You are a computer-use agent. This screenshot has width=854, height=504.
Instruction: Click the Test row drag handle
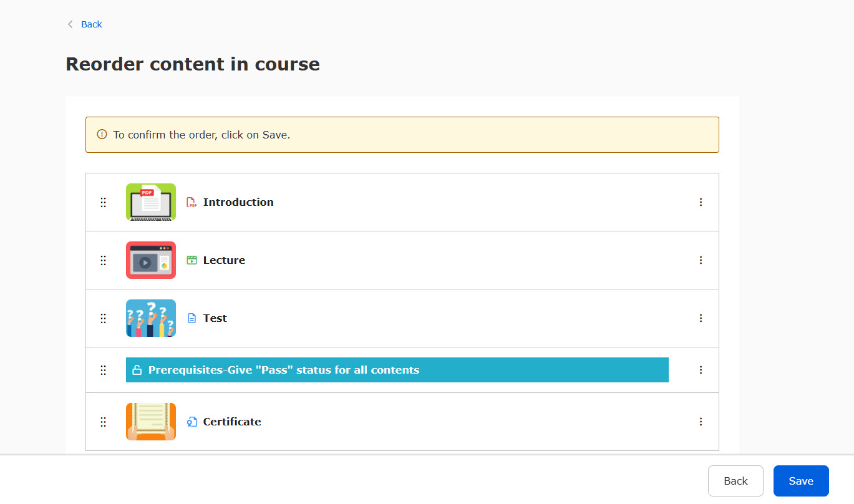pos(104,318)
